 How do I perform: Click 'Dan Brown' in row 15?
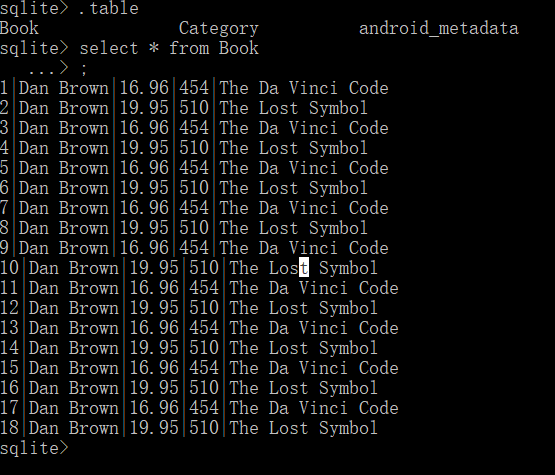coord(74,368)
